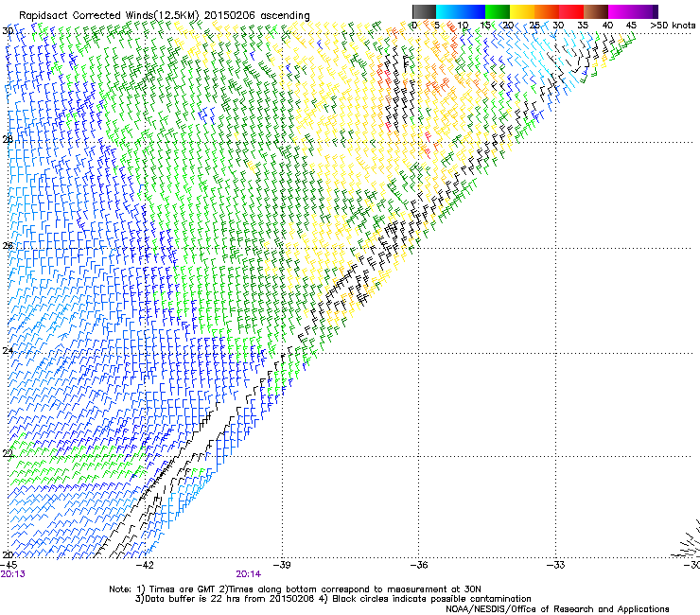Click the "45" label under the color legend
Viewport: 700px width, 615px height.
tap(631, 26)
